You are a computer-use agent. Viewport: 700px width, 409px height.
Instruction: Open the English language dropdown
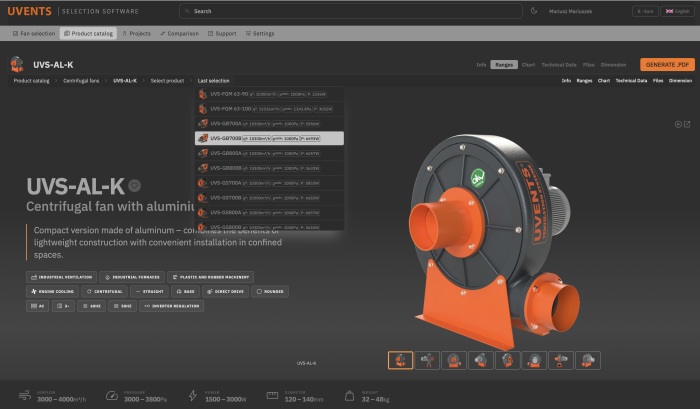(677, 11)
